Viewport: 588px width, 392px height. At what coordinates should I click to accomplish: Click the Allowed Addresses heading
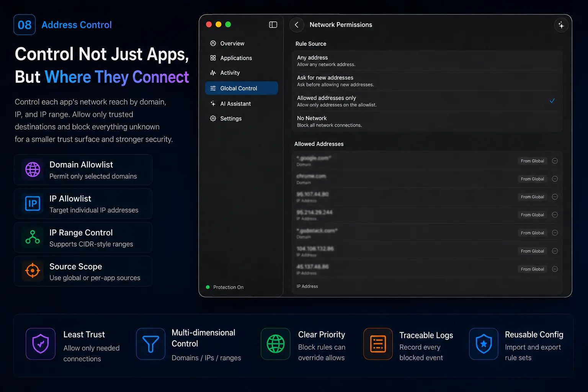pyautogui.click(x=319, y=144)
